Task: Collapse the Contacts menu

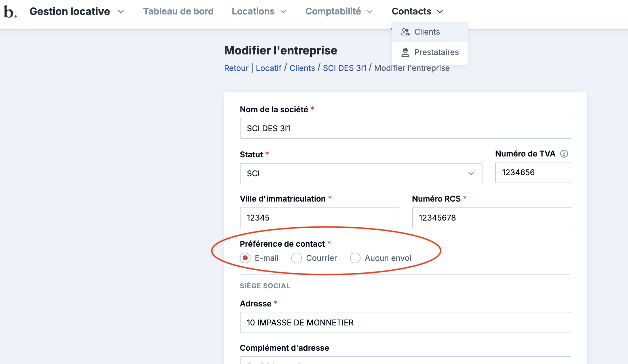Action: point(417,11)
